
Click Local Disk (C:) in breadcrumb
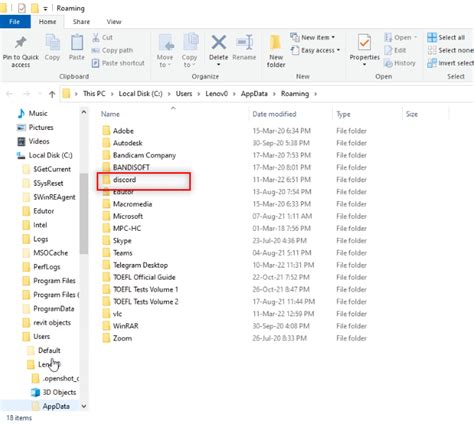(x=141, y=94)
